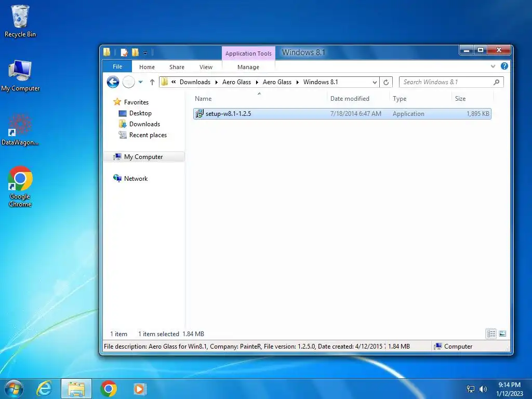Click the Properties quick access icon
This screenshot has height=399, width=532.
pyautogui.click(x=124, y=52)
